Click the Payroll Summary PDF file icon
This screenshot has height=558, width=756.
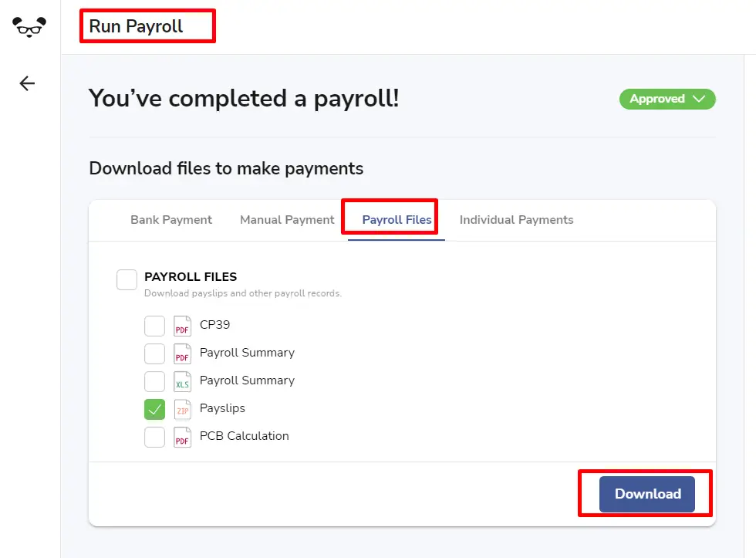point(182,353)
